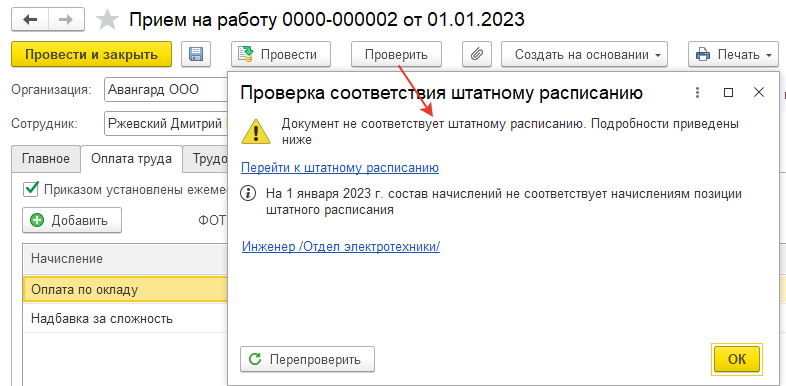Follow 'Перейти к штатному расписанию' link
The height and width of the screenshot is (386, 786).
[x=340, y=167]
